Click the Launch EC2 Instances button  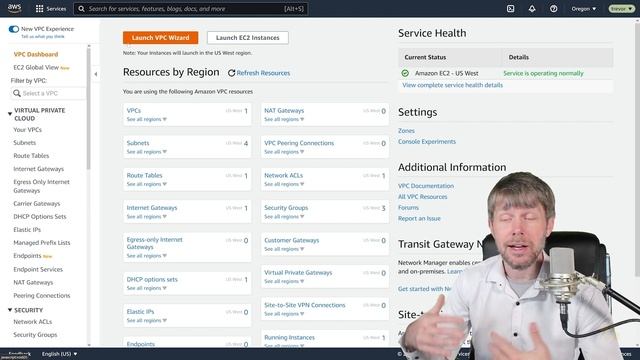[248, 38]
